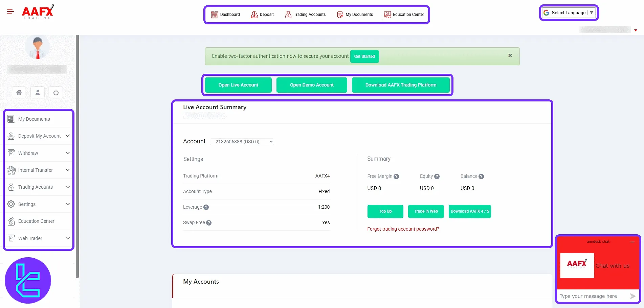
Task: Click the '1:200' leverage value
Action: (x=324, y=207)
